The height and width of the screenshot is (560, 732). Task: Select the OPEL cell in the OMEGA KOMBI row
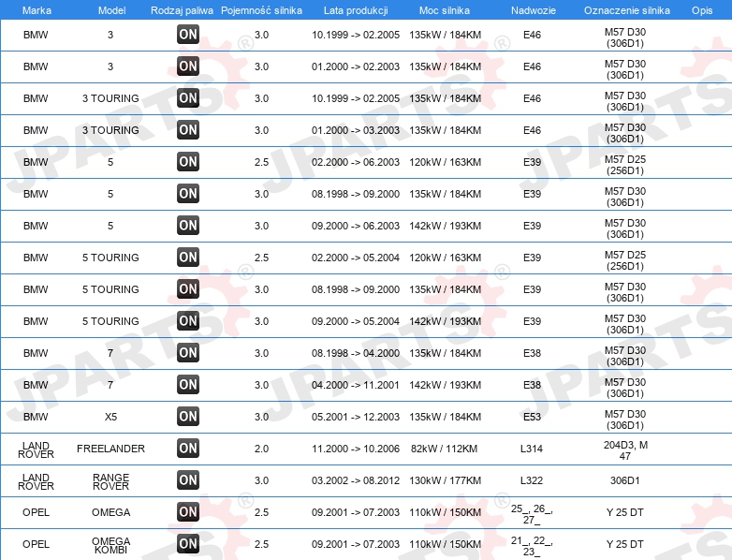point(36,544)
